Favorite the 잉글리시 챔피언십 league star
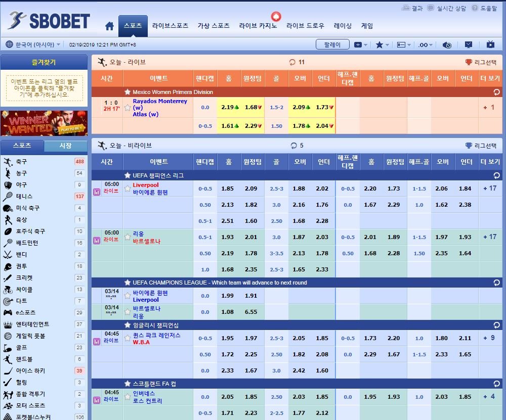This screenshot has height=420, width=506. point(128,325)
